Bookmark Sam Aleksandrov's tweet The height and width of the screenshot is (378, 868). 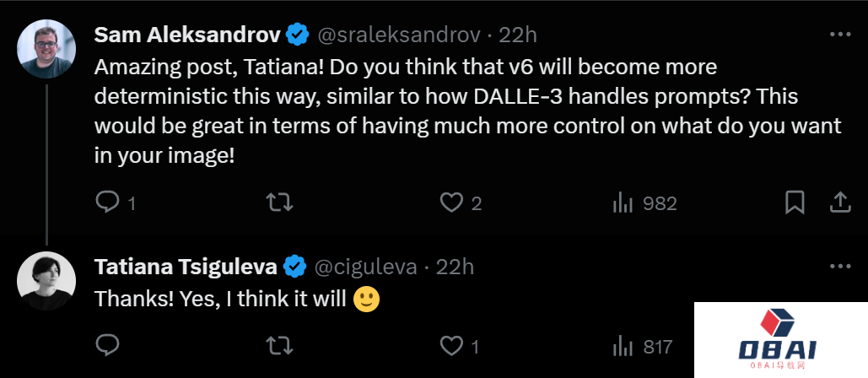(x=794, y=202)
